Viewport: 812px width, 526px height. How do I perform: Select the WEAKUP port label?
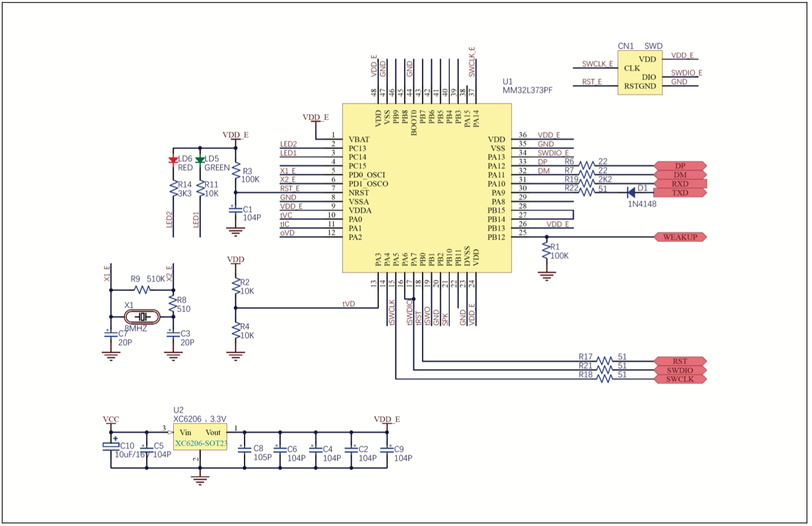[x=680, y=237]
